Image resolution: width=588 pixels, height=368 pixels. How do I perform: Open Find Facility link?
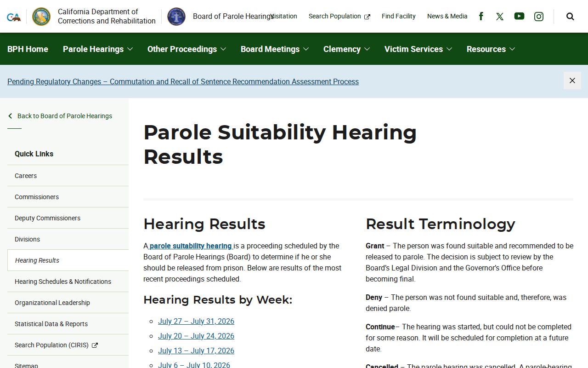(x=399, y=16)
